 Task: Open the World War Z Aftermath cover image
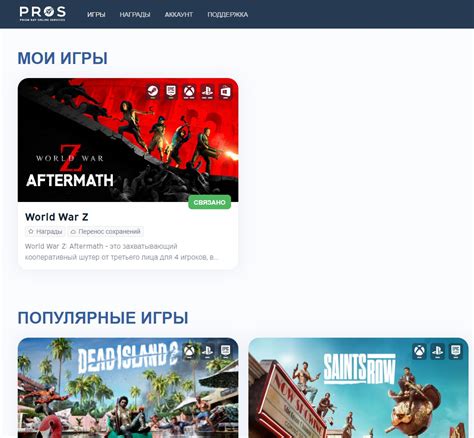[x=128, y=140]
